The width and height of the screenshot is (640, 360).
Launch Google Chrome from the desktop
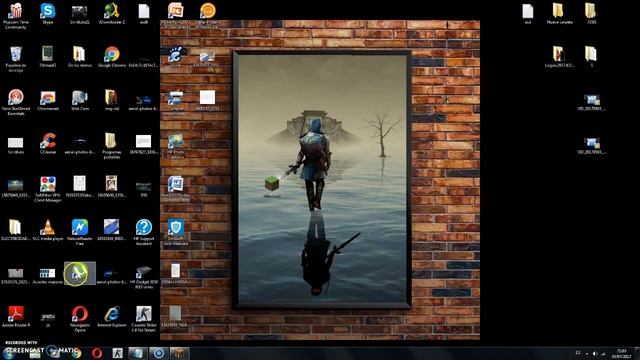coord(111,57)
